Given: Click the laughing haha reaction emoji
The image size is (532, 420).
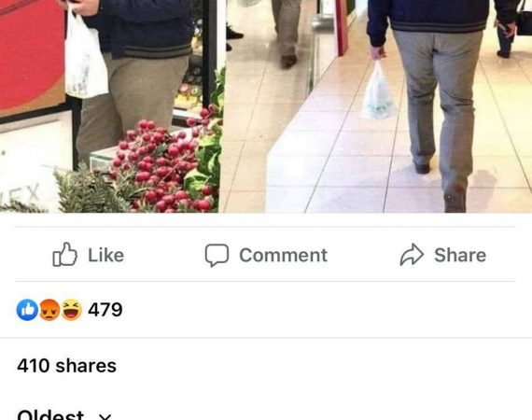Looking at the screenshot, I should click(71, 310).
